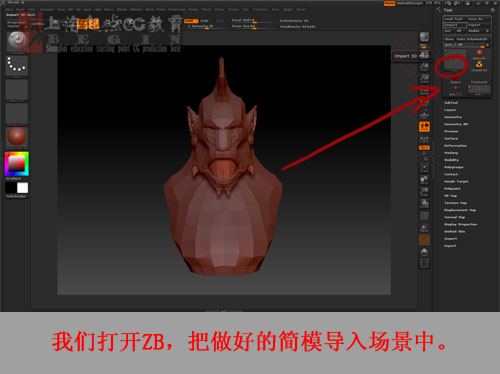Select the black color swatch

tap(11, 188)
